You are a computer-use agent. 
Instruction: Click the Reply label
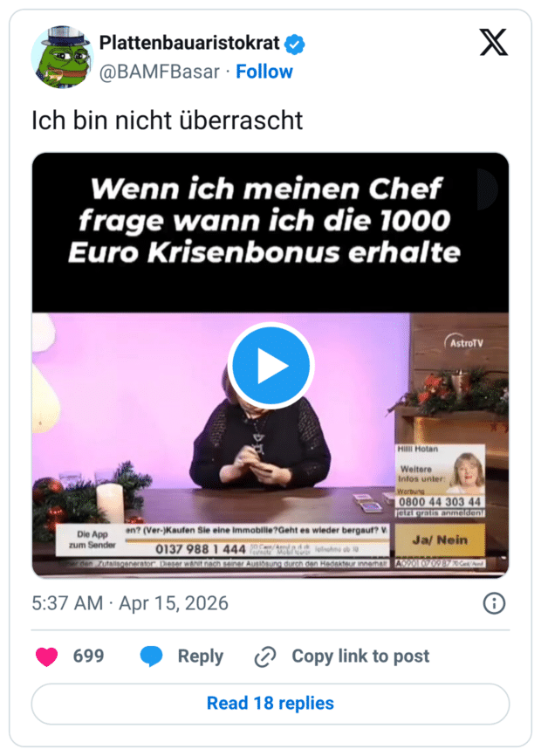tap(201, 656)
